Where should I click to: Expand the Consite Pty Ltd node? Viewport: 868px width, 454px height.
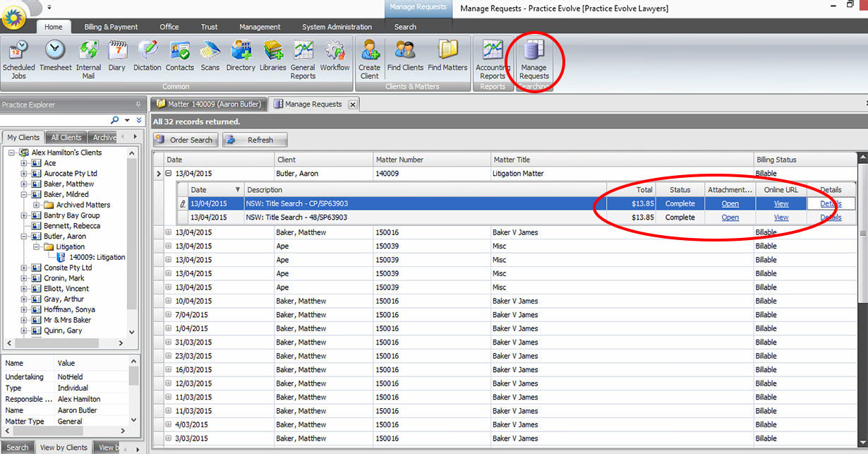coord(23,268)
